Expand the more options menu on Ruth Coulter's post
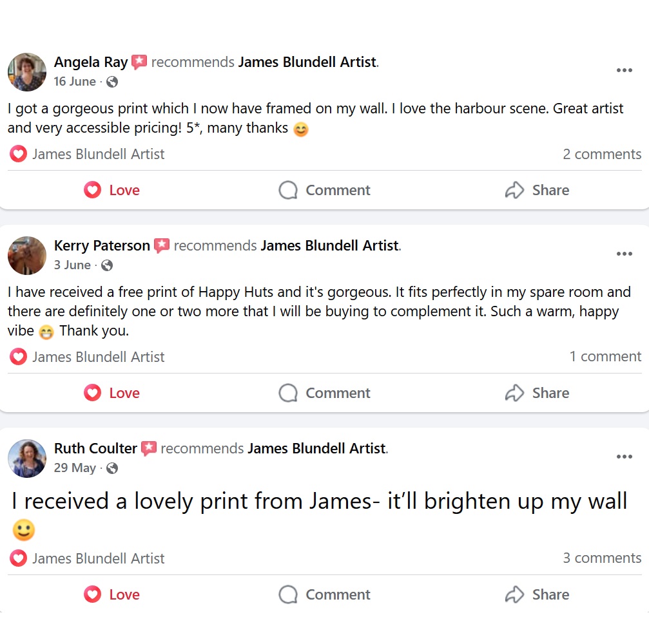 (624, 457)
